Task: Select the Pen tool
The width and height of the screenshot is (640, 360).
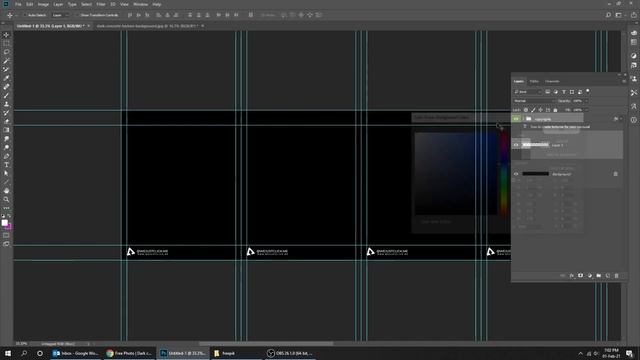Action: coord(6,156)
